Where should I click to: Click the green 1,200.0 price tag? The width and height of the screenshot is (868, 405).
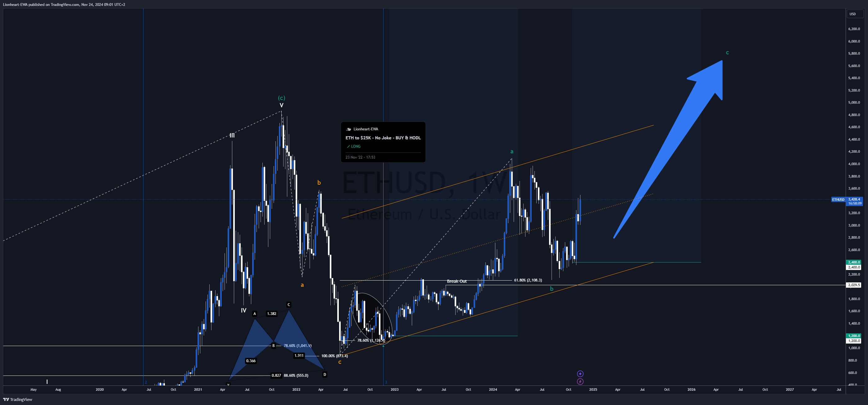click(854, 336)
